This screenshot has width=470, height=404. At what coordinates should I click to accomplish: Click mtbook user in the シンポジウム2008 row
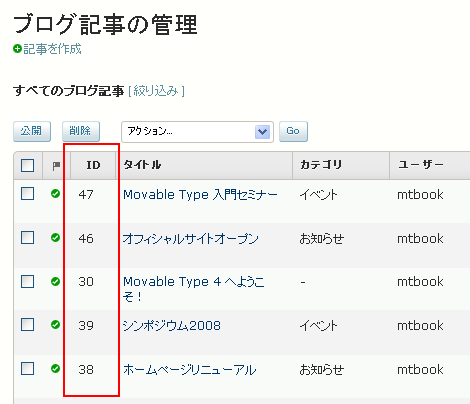420,326
